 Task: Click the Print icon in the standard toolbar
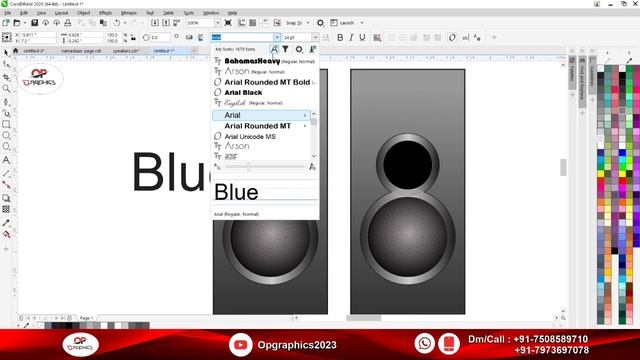[x=68, y=23]
